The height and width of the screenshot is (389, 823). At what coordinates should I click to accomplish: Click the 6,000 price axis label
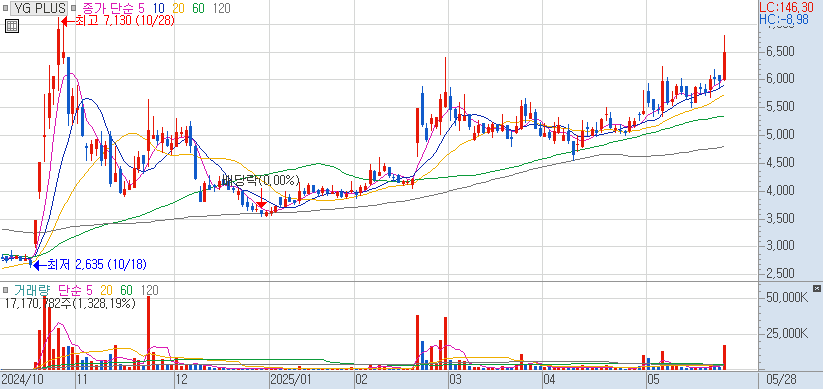780,79
